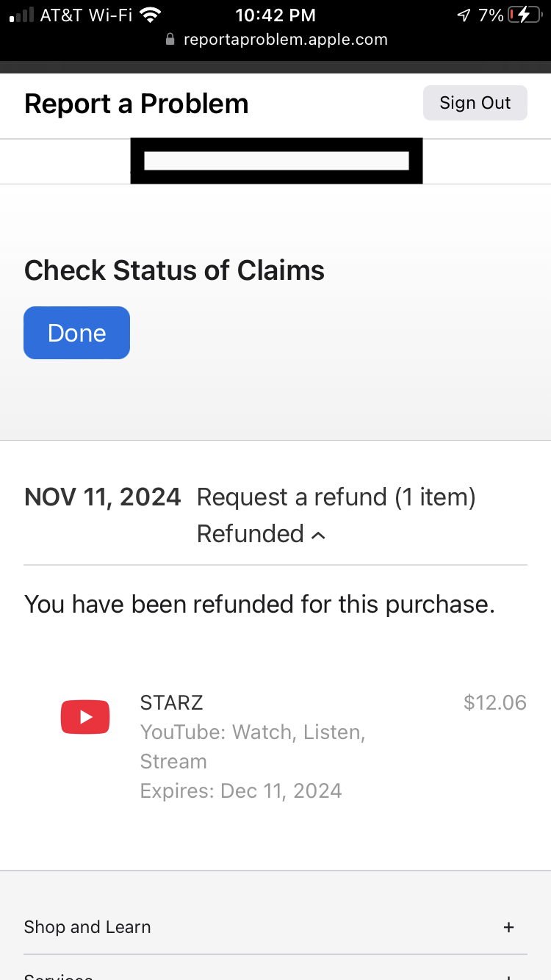
Task: Tap the lock icon beside the URL
Action: pyautogui.click(x=170, y=40)
